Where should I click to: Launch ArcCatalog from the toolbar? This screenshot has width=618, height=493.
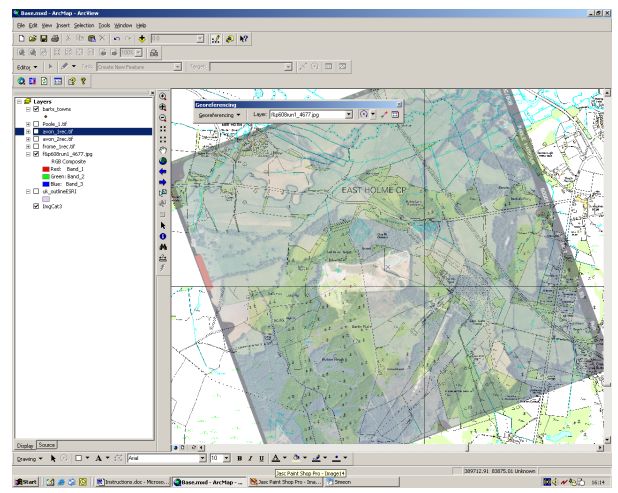[x=230, y=39]
